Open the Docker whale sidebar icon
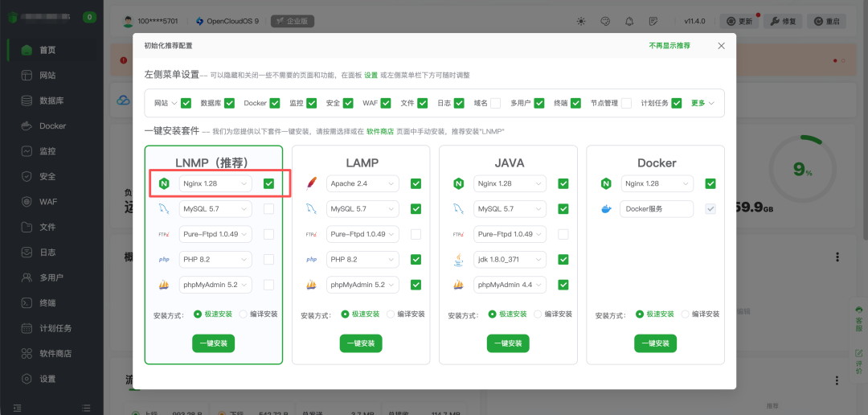 point(27,125)
